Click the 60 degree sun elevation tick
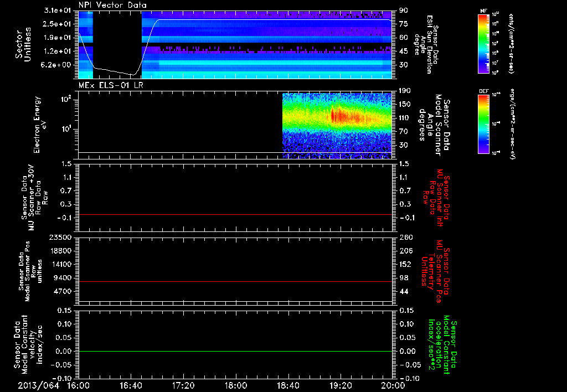 click(404, 38)
